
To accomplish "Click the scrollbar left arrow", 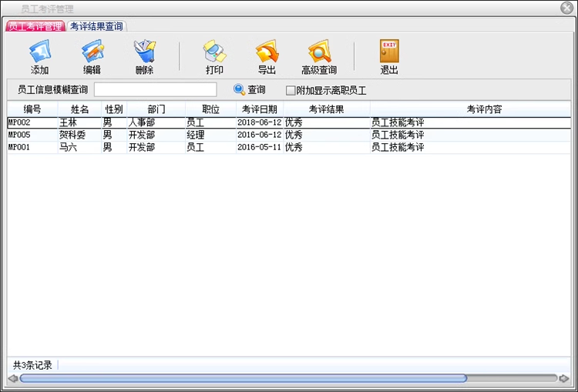I will click(13, 378).
